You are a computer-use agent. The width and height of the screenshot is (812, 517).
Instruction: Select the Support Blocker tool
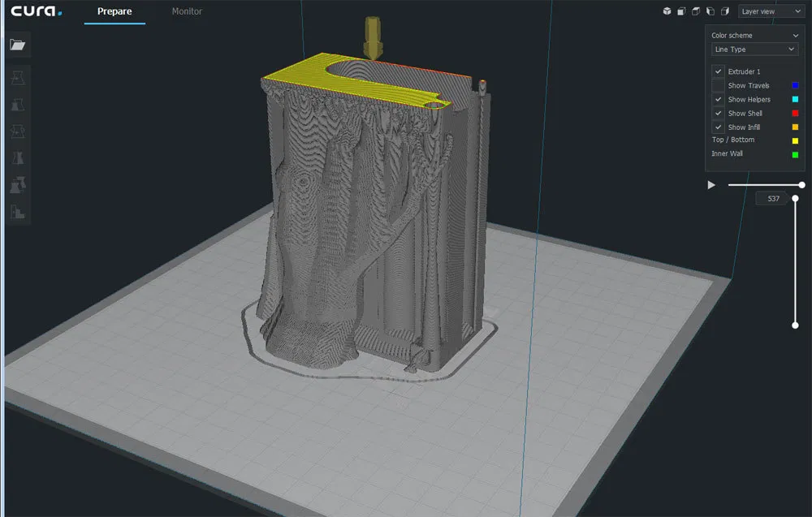(x=18, y=212)
